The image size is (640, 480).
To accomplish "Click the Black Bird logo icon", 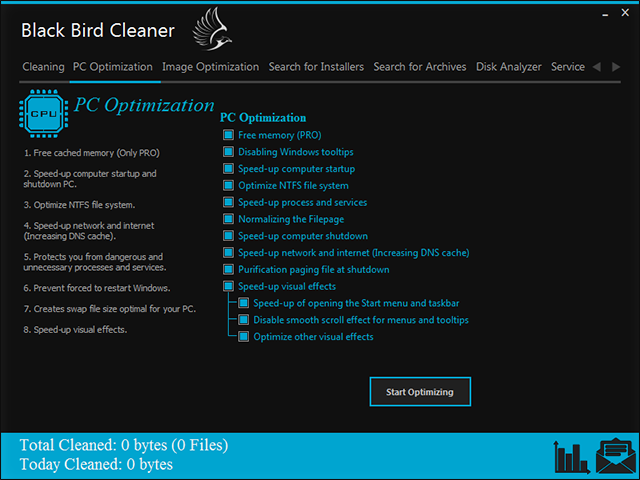I will 212,29.
